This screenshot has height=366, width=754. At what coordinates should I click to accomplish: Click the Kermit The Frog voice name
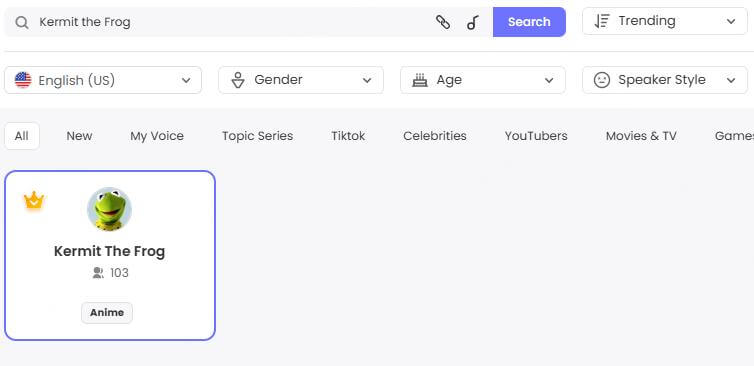coord(110,252)
